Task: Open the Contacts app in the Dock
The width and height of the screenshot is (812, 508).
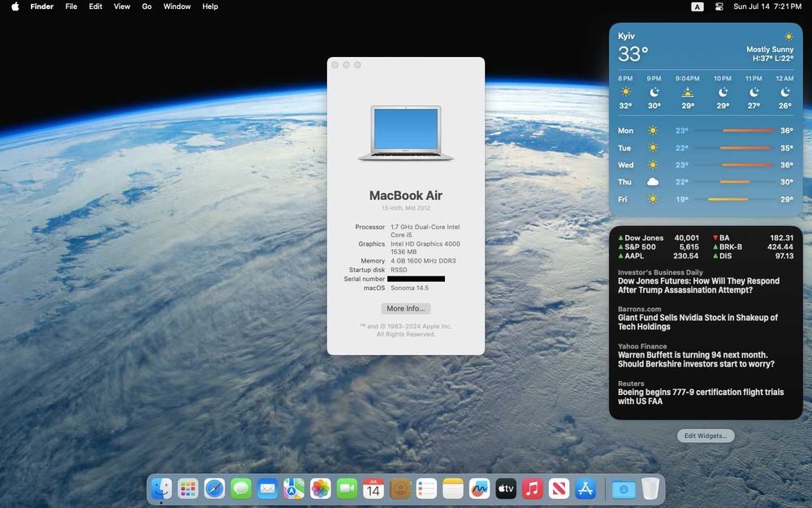Action: [x=400, y=488]
